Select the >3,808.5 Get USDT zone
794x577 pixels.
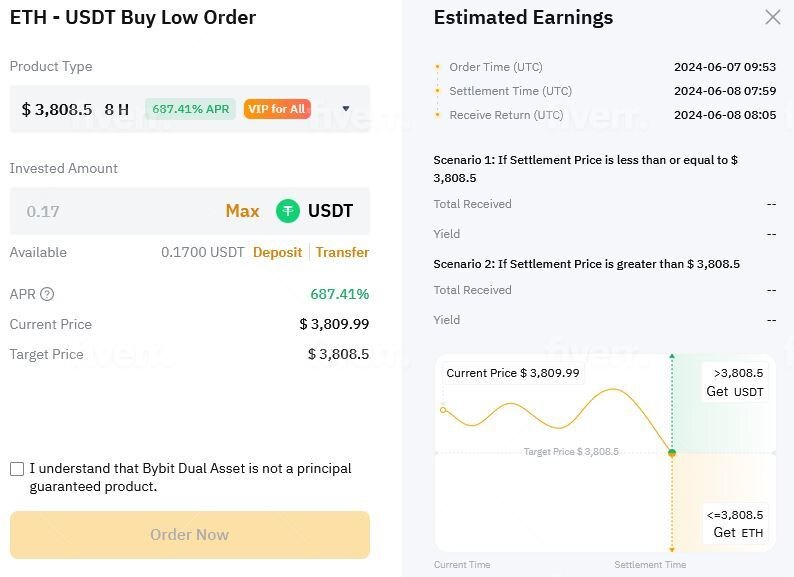(733, 381)
